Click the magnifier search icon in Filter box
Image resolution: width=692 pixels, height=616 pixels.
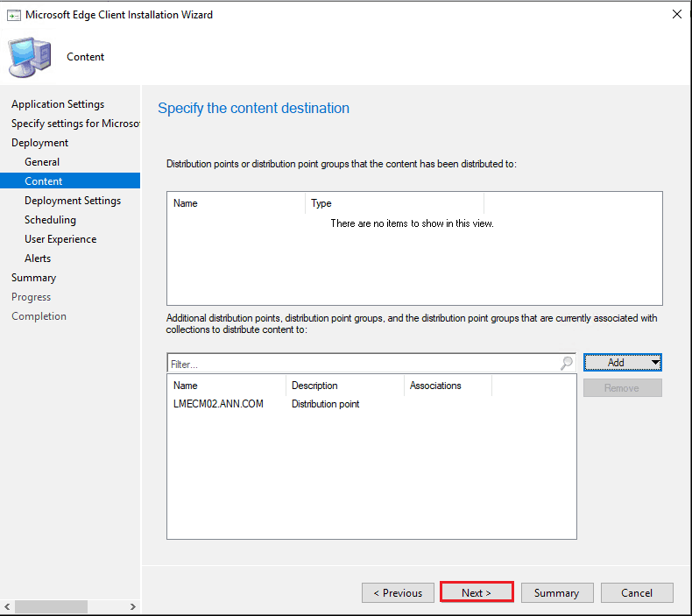coord(566,363)
